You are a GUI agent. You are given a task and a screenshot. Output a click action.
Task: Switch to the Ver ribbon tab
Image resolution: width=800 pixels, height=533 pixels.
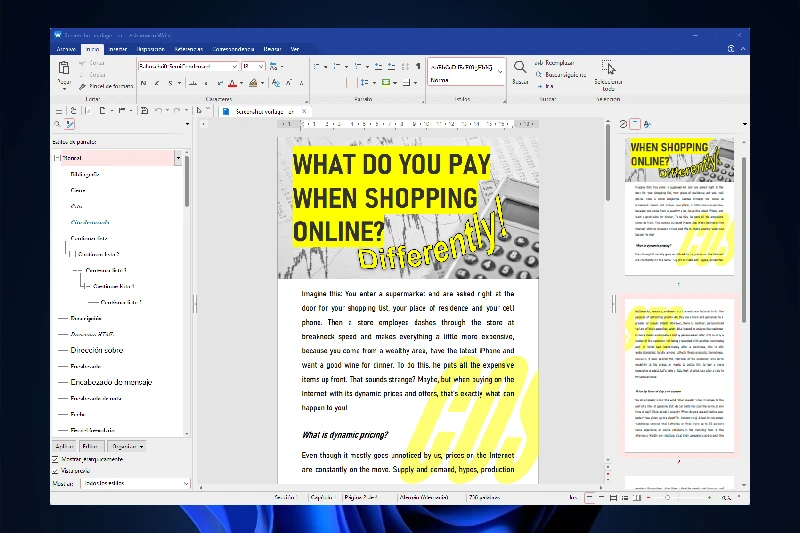295,49
